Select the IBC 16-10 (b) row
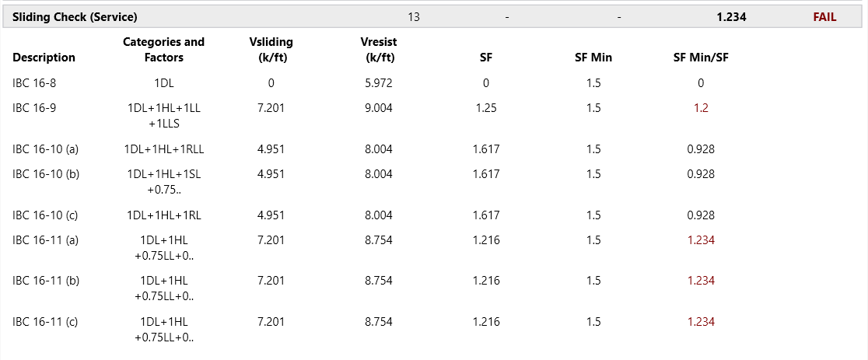 click(46, 174)
